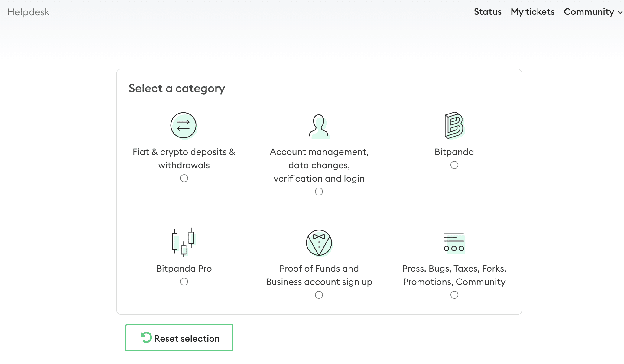The height and width of the screenshot is (364, 624).
Task: Click the 'Bitpanda Pro' category label
Action: (x=184, y=268)
